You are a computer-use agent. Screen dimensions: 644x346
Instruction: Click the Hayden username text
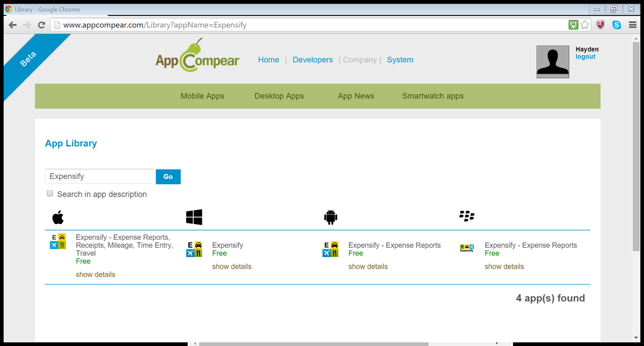pos(587,49)
